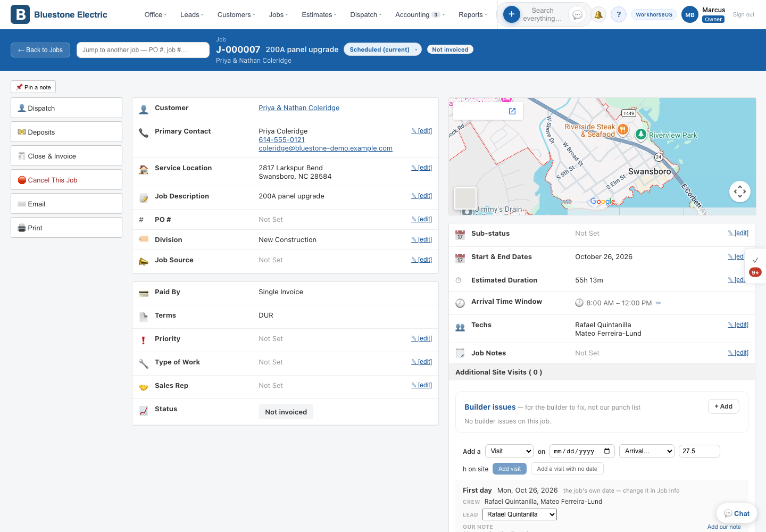Viewport: 766px width, 532px height.
Task: Expand the Estimates dropdown menu
Action: tap(319, 15)
